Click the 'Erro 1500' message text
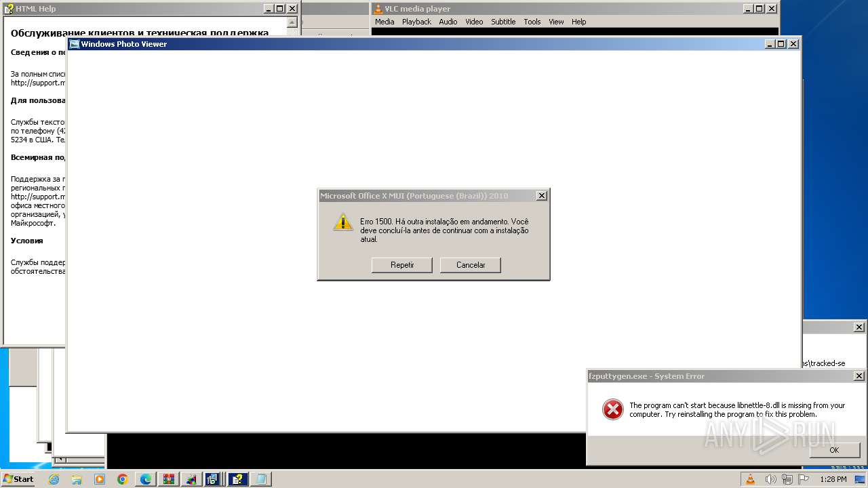Viewport: 868px width, 488px height. pos(444,230)
